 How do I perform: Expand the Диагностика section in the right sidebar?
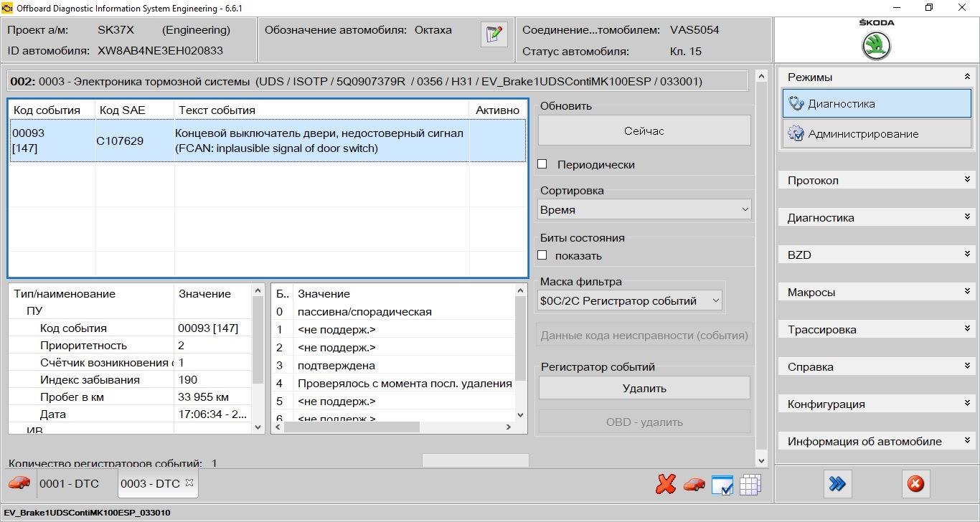(876, 217)
